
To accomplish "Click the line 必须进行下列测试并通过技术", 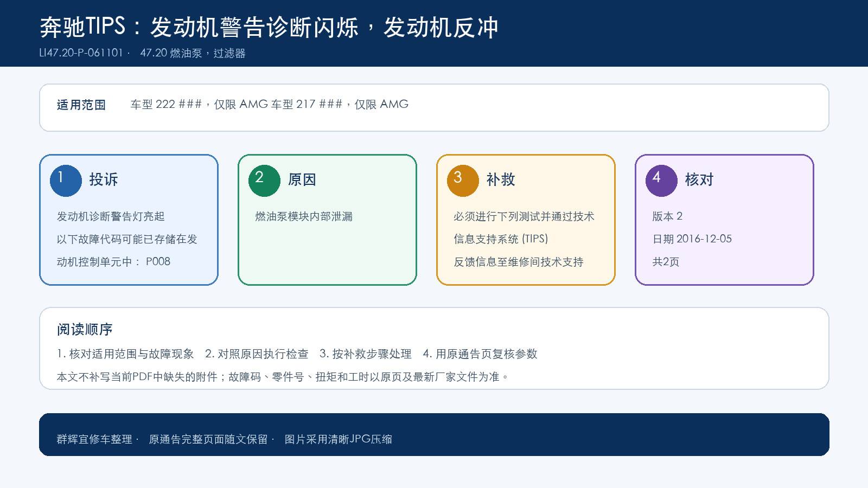I will [x=524, y=216].
